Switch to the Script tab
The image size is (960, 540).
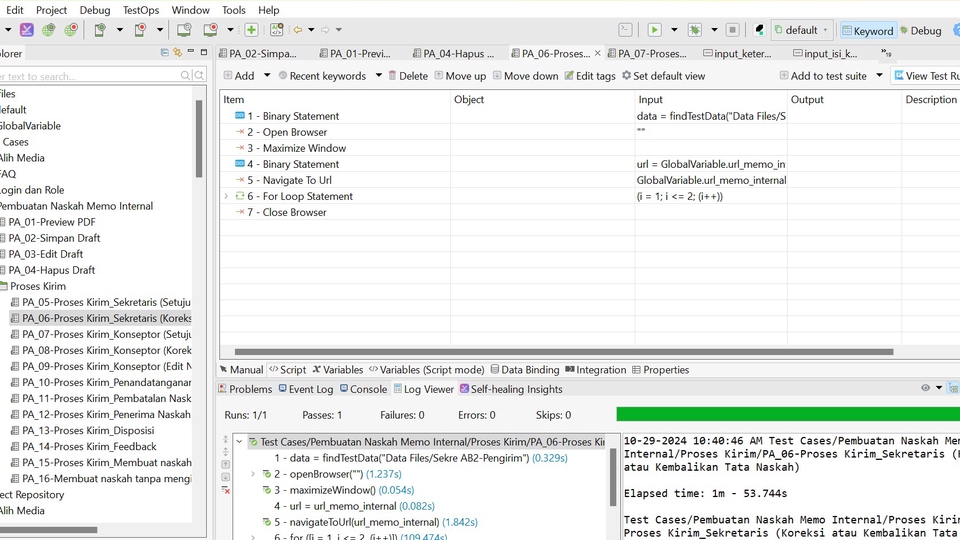[287, 370]
